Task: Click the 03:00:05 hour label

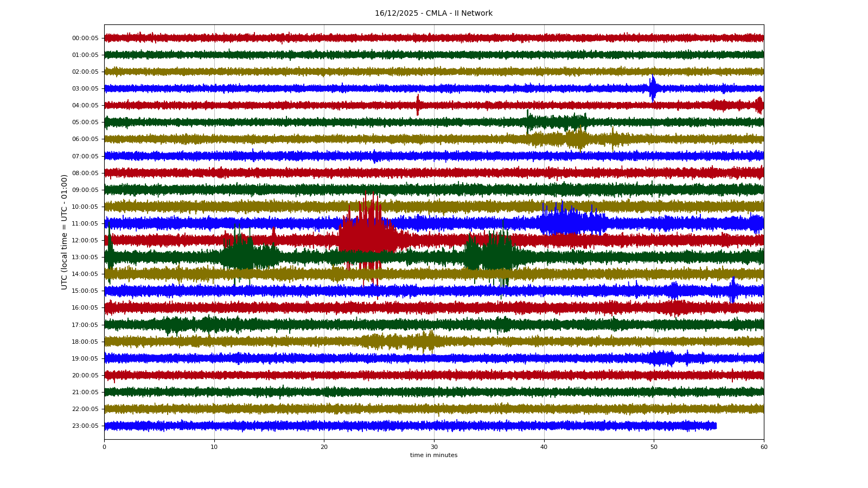Action: (x=85, y=89)
